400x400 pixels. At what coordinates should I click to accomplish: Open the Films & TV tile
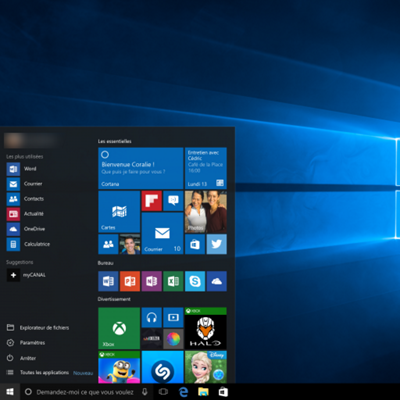(x=173, y=318)
